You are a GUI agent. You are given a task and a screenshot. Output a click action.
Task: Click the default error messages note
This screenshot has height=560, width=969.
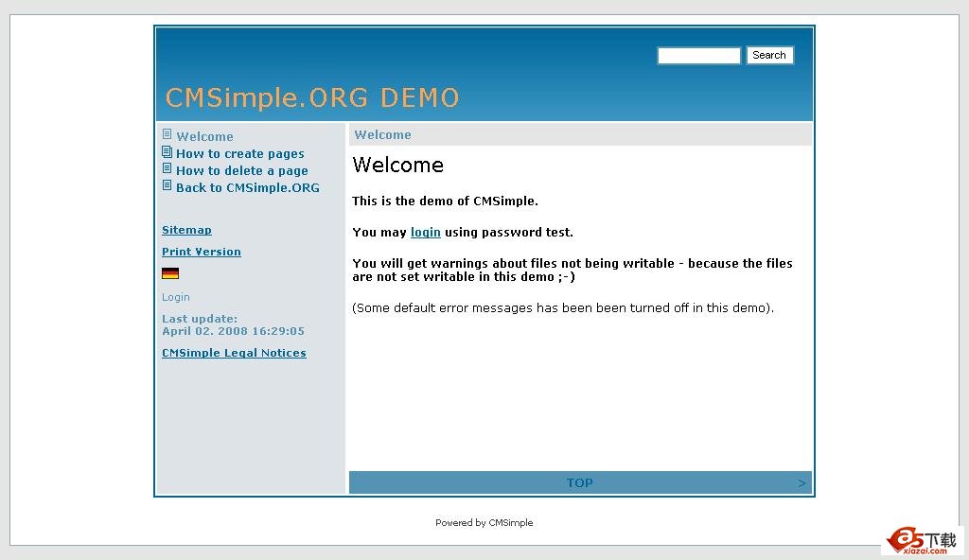(562, 307)
